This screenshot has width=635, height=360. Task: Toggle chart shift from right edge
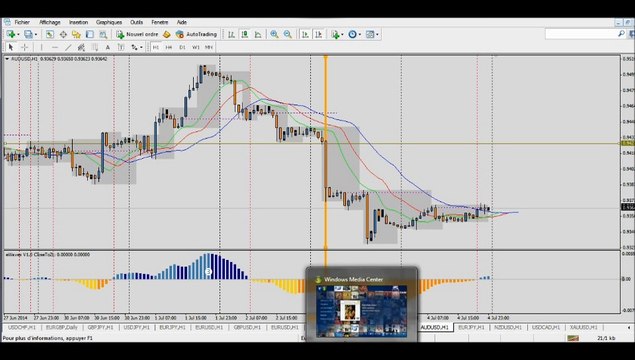point(319,34)
